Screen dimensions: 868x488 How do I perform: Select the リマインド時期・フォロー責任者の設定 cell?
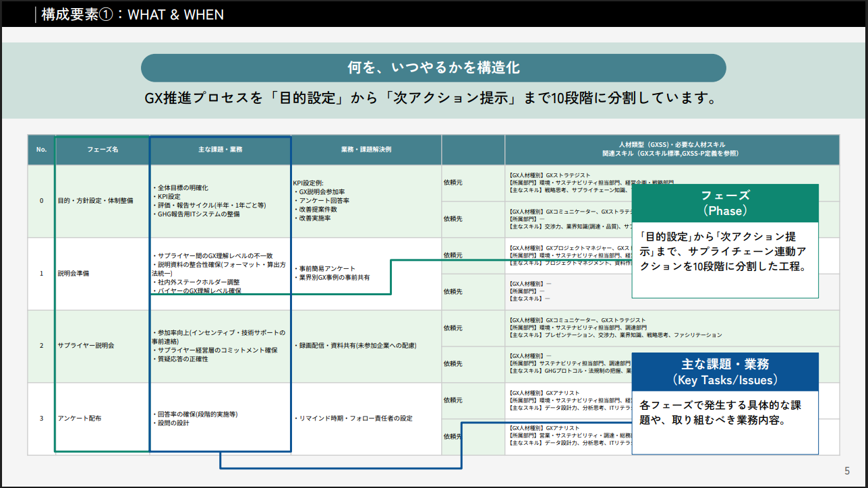coord(353,419)
